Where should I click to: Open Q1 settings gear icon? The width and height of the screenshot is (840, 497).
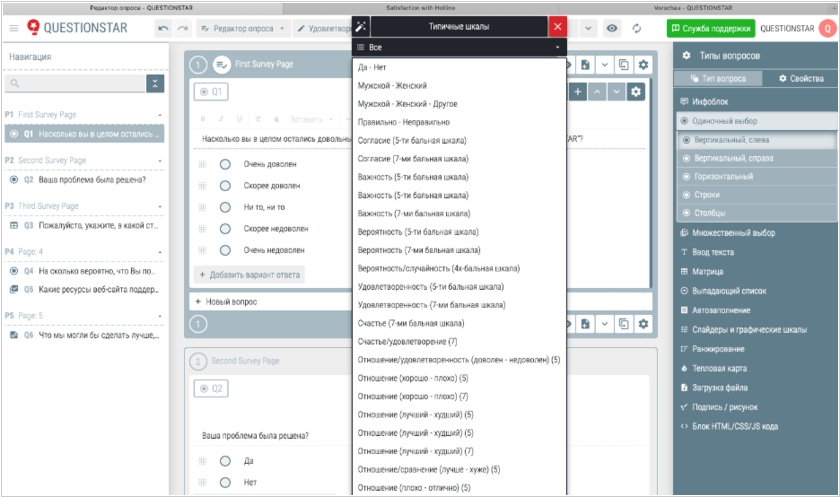[x=636, y=92]
